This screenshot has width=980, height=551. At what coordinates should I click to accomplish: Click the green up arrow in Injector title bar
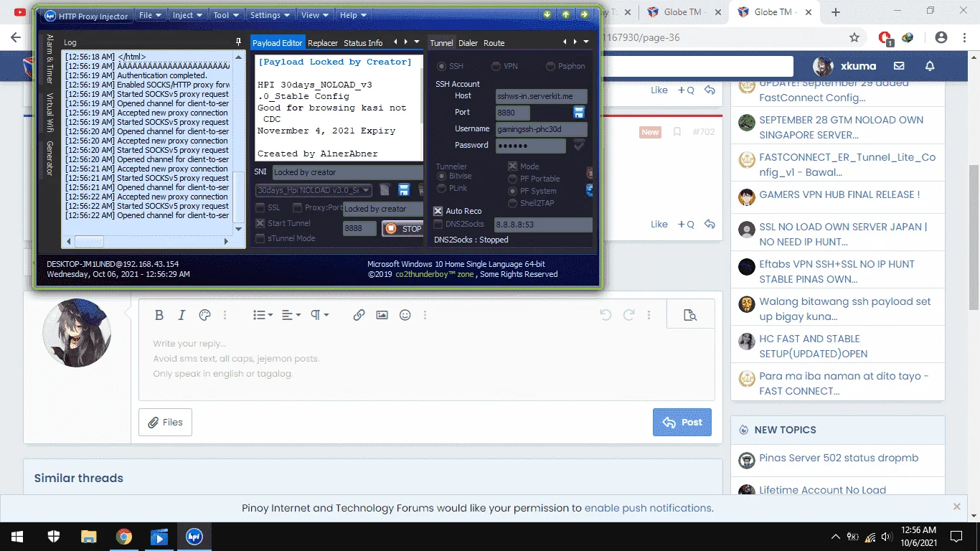[566, 14]
